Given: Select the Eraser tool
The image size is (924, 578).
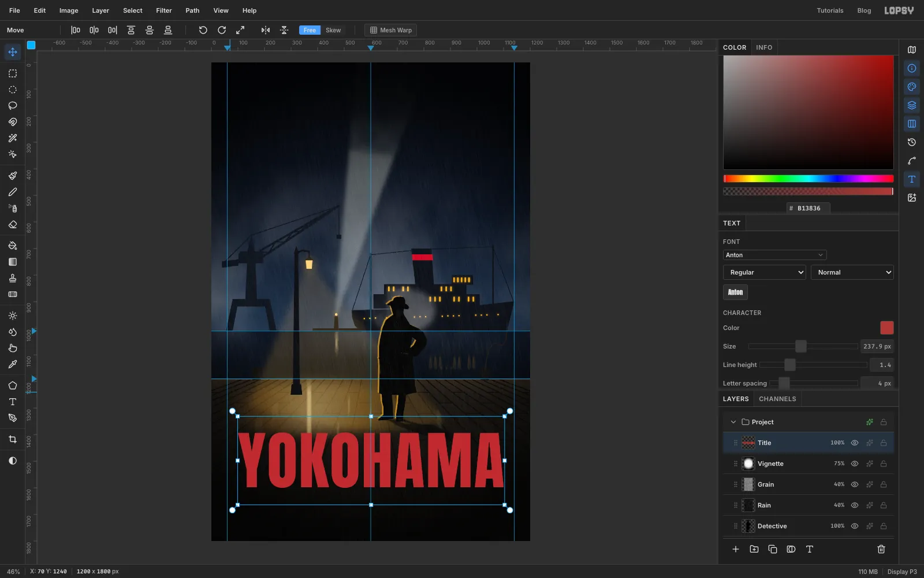Looking at the screenshot, I should coord(13,224).
